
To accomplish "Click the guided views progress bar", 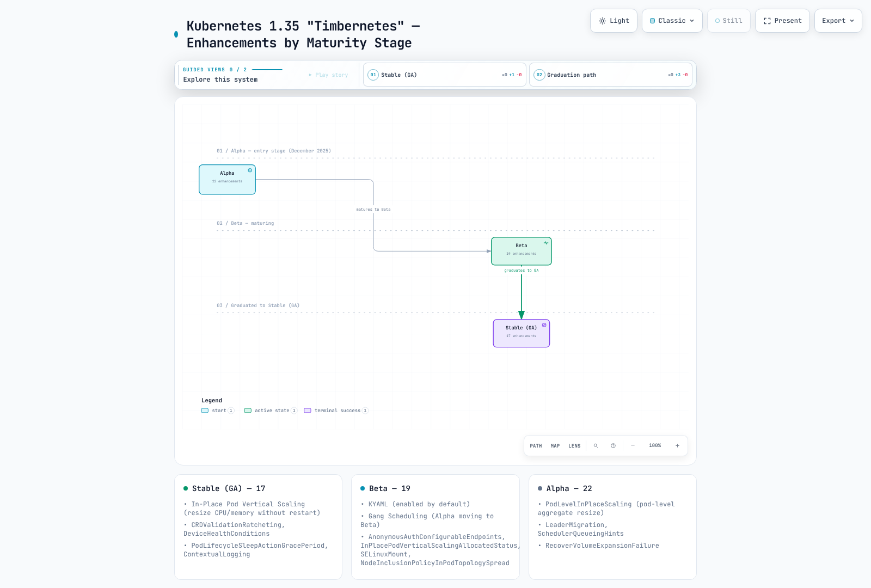I will 267,70.
